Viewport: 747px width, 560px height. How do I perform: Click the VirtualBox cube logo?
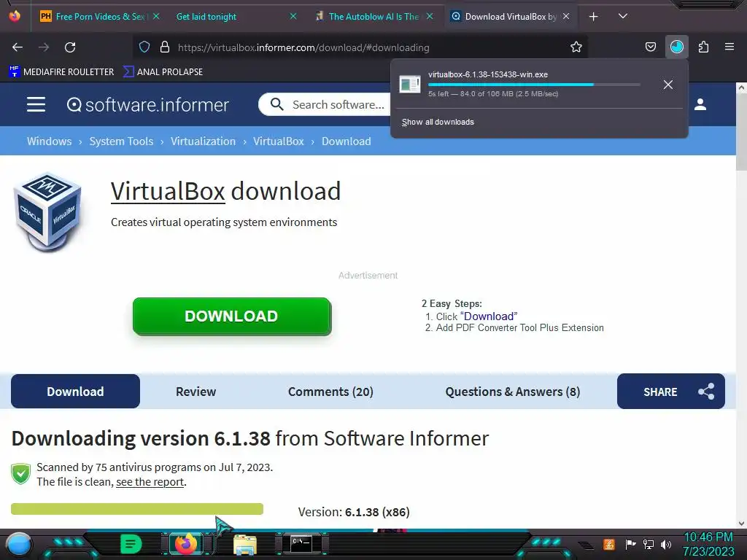47,212
